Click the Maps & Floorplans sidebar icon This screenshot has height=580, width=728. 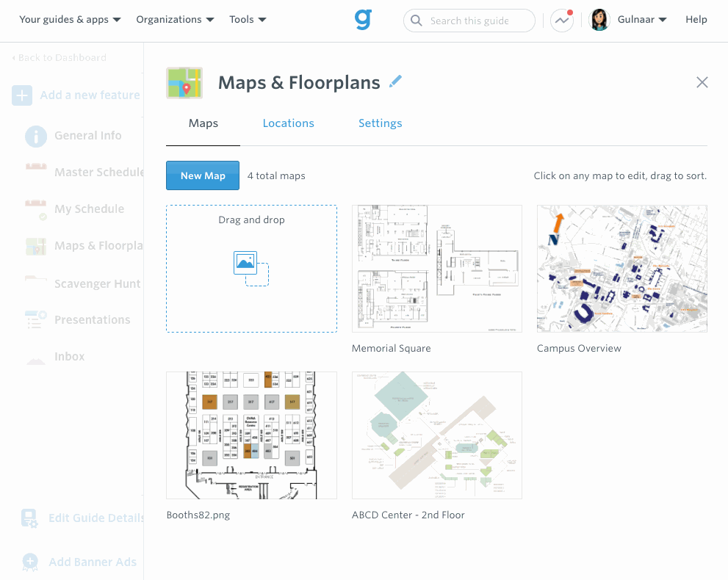pyautogui.click(x=36, y=246)
